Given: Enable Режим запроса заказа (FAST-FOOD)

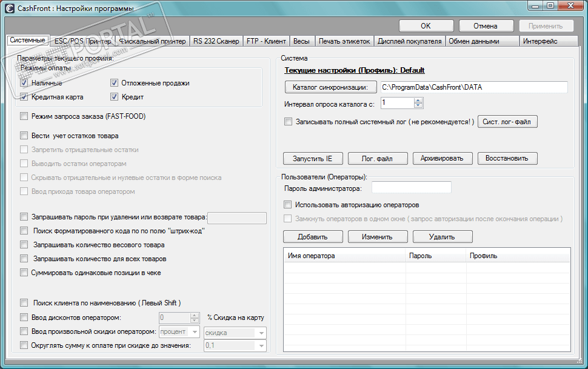Looking at the screenshot, I should click(24, 116).
